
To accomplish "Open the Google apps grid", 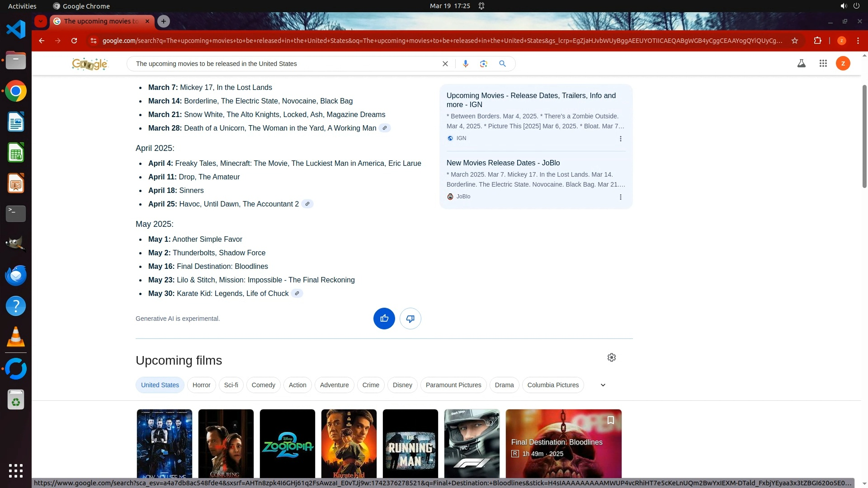I will pyautogui.click(x=823, y=64).
